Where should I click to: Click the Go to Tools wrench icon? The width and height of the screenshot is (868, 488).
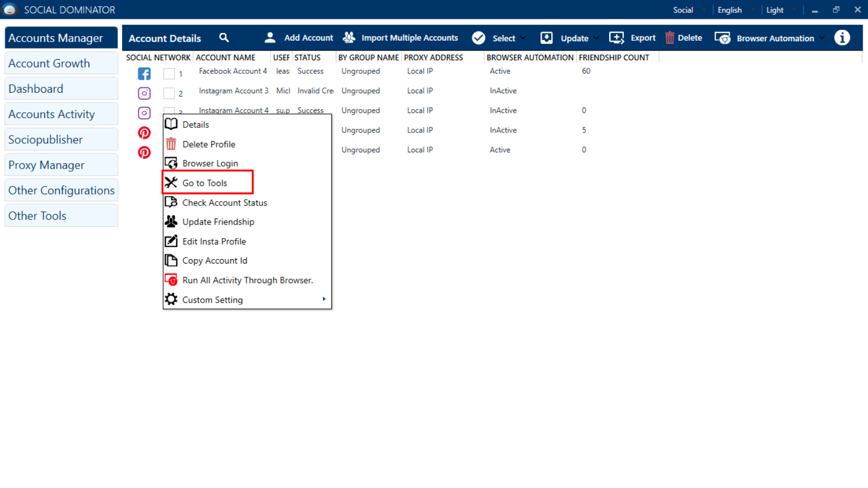point(171,183)
